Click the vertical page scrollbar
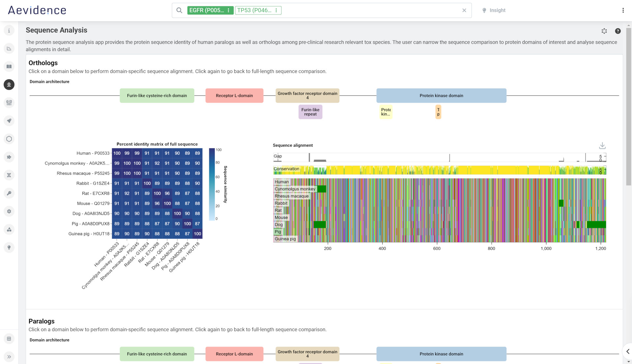632x364 pixels. tap(629, 107)
